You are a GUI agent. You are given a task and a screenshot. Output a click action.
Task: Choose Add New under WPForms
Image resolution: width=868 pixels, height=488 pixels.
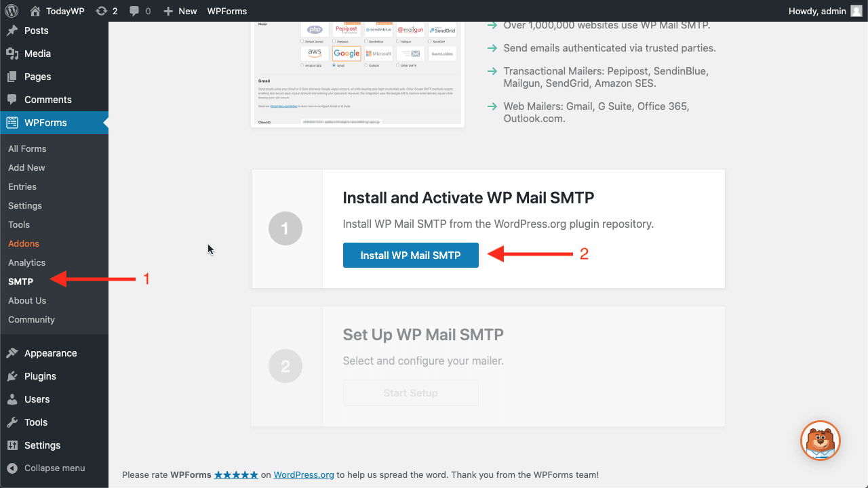(x=26, y=167)
